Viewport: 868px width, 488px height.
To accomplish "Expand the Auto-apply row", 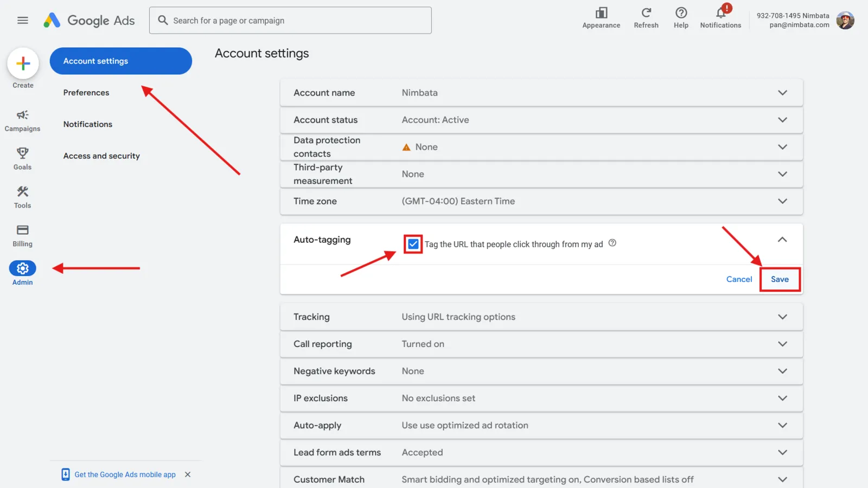I will coord(541,425).
